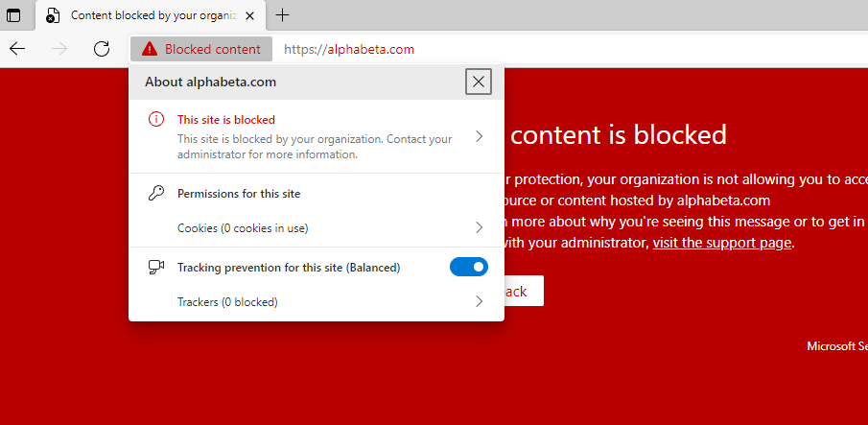Click the forward navigation arrow

59,49
